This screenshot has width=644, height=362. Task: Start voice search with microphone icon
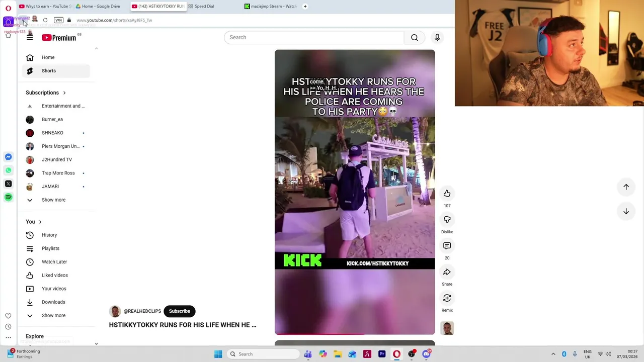pos(437,37)
